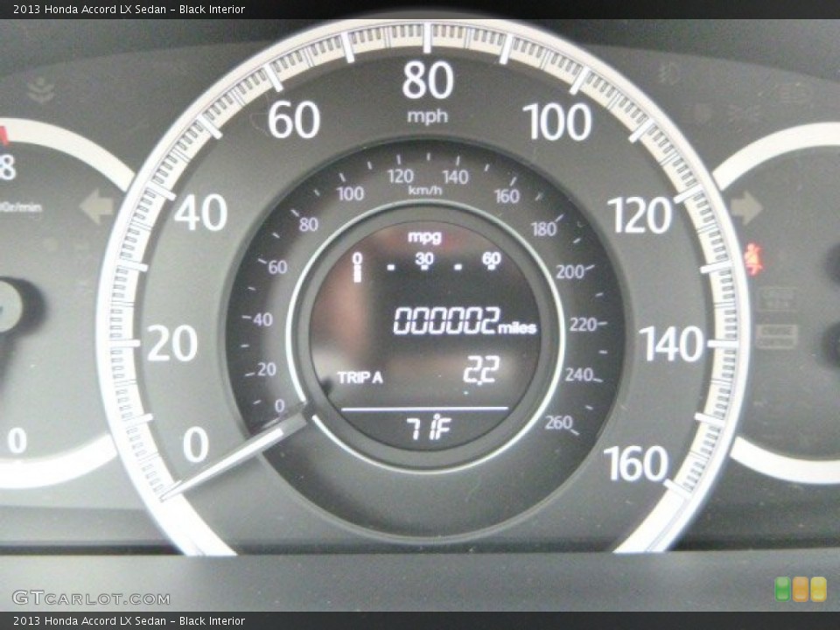The width and height of the screenshot is (840, 630).
Task: Click the odometer reading 000002 miles
Action: [465, 320]
